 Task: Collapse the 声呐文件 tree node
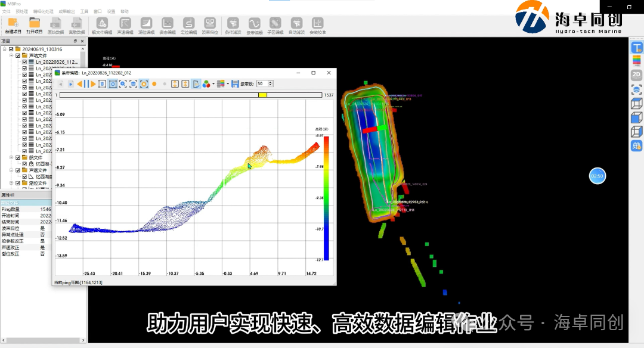point(11,55)
